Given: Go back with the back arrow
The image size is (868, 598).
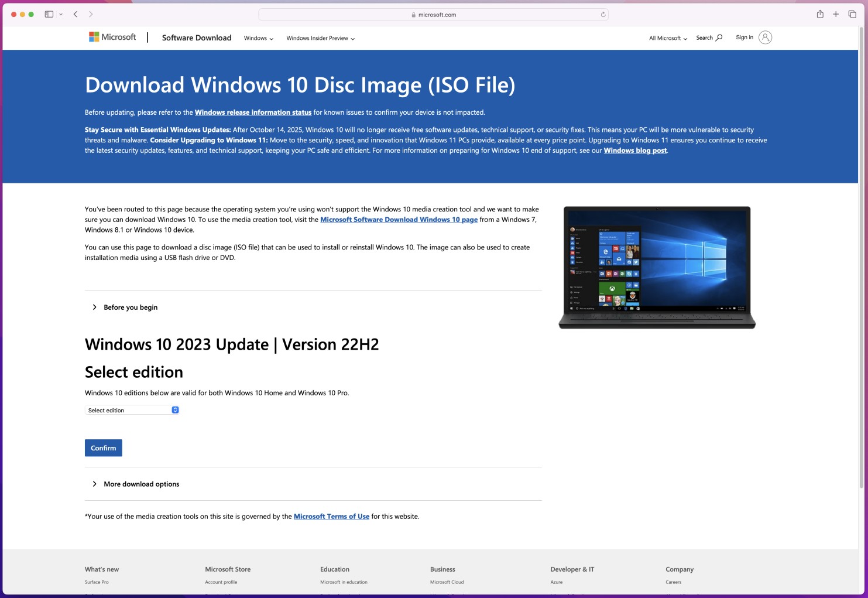Looking at the screenshot, I should click(x=76, y=14).
